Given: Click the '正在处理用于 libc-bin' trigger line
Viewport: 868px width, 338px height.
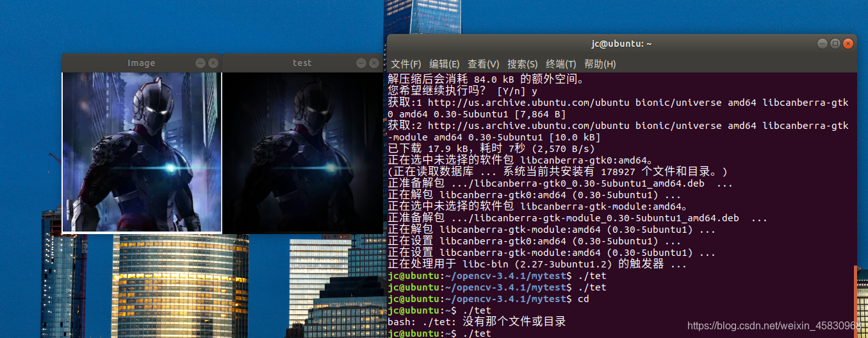Looking at the screenshot, I should [x=537, y=264].
